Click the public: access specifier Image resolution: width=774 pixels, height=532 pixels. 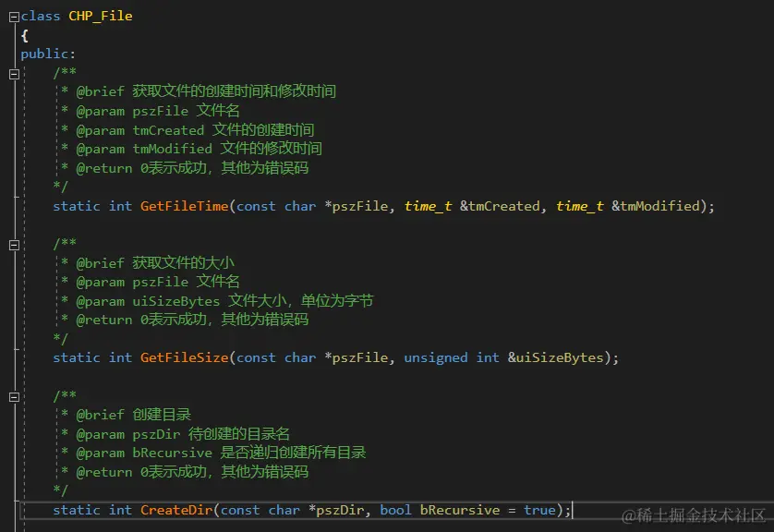point(48,54)
